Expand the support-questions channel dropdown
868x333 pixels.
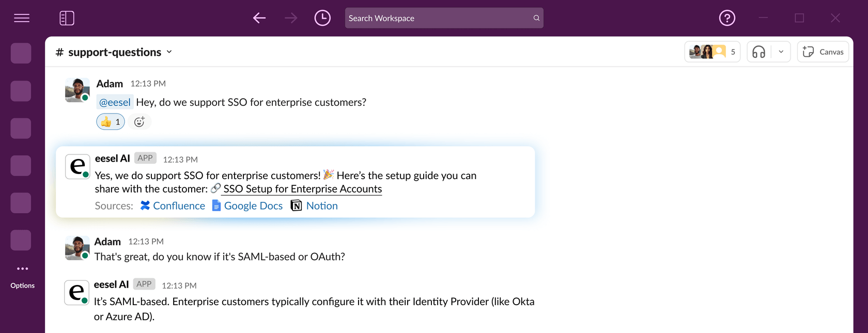tap(169, 52)
